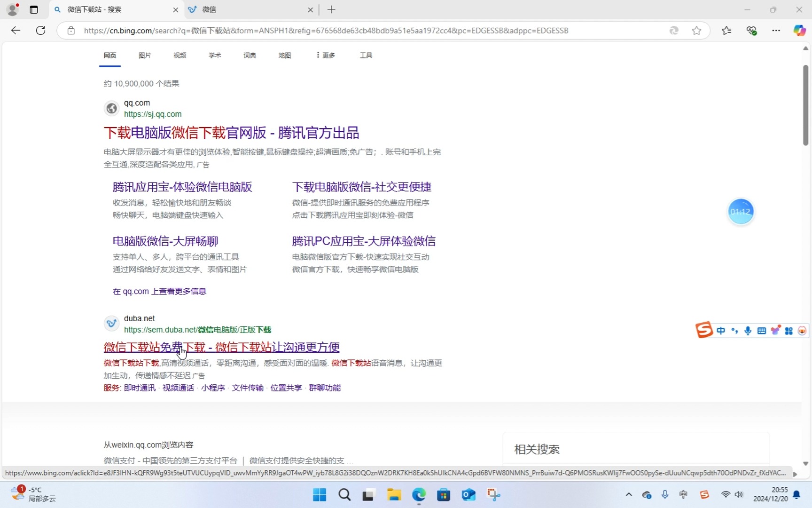Refresh the current Bing page
The height and width of the screenshot is (508, 812).
pyautogui.click(x=41, y=31)
